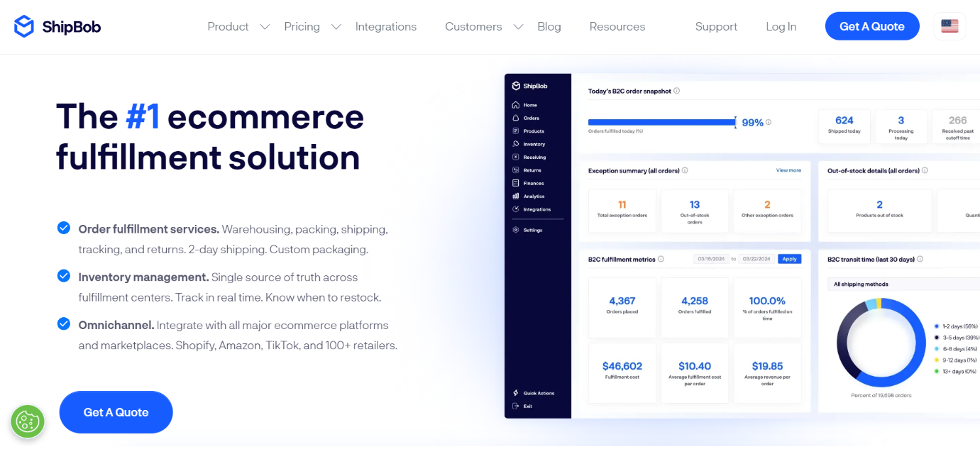This screenshot has width=980, height=476.
Task: Click the Support link
Action: (716, 26)
